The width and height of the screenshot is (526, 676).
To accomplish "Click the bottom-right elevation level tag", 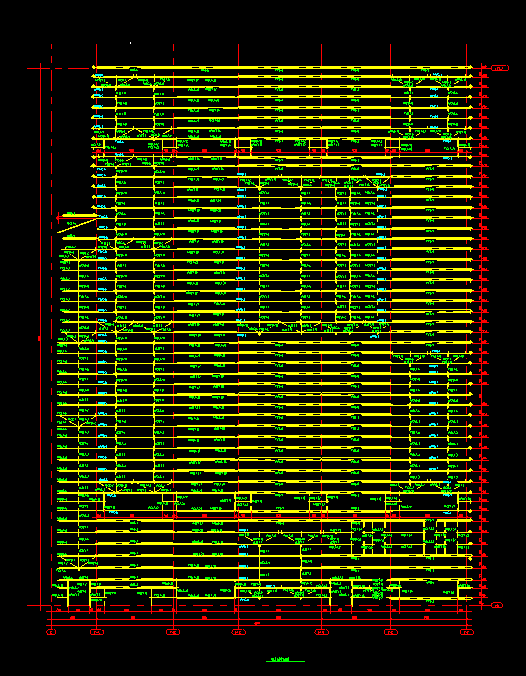I will click(497, 605).
